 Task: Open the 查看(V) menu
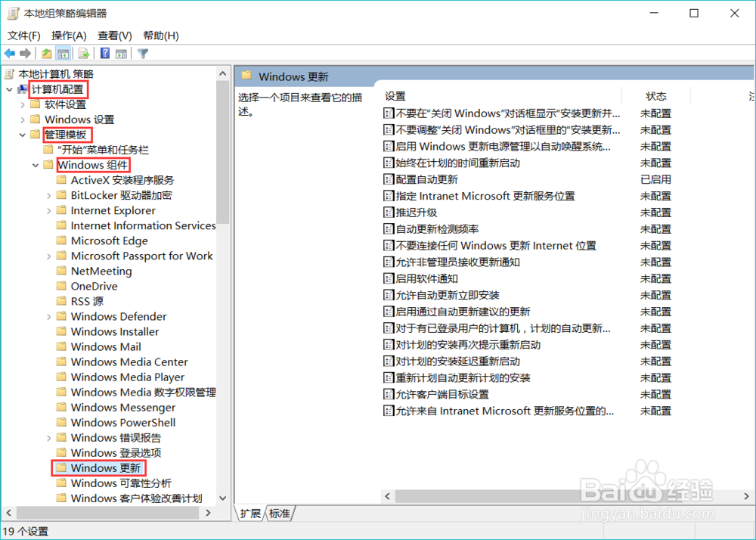[x=114, y=35]
